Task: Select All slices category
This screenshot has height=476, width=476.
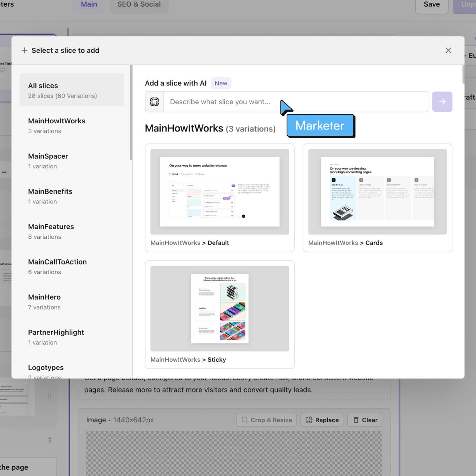Action: [72, 90]
